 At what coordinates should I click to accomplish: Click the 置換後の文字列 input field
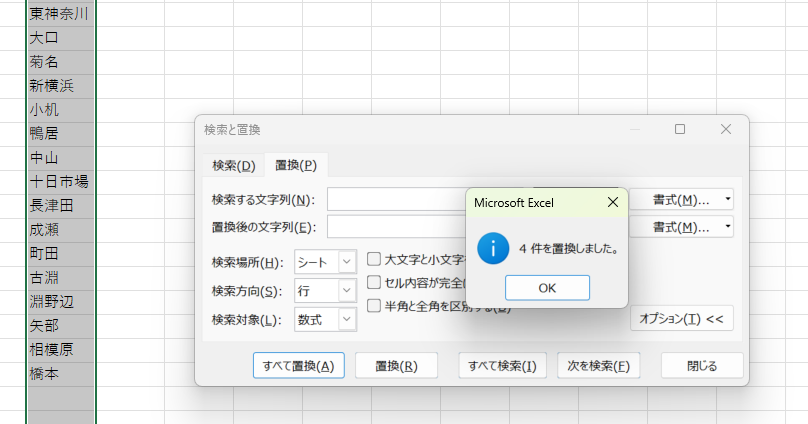tap(395, 227)
